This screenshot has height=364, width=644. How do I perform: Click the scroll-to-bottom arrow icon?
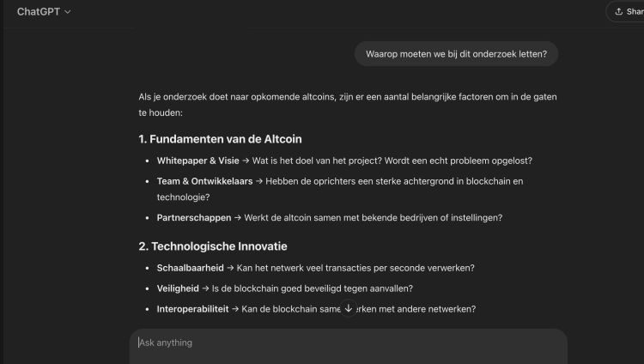[348, 309]
